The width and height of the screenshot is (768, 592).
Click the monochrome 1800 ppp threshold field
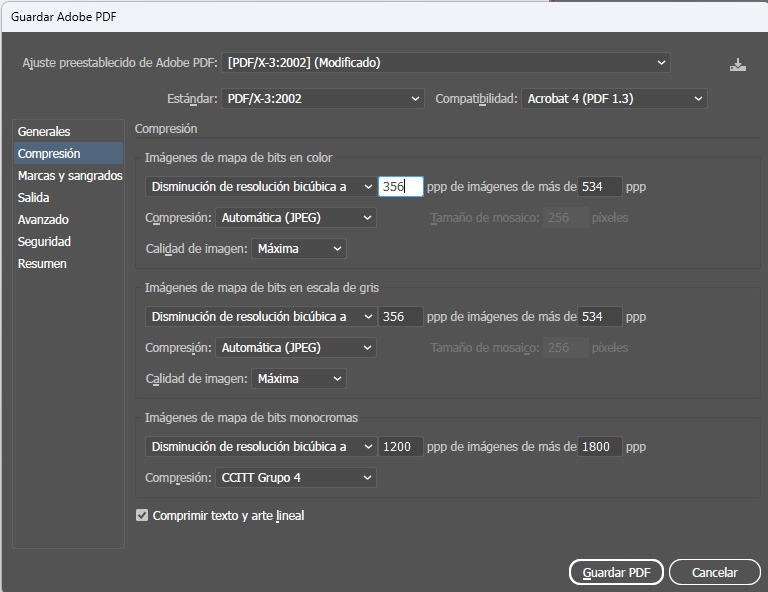tap(600, 447)
